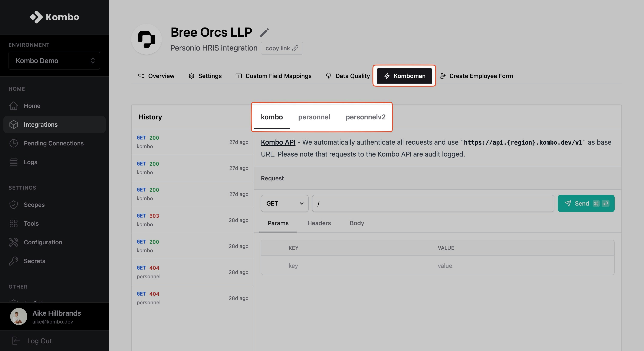644x351 pixels.
Task: Click the Create Employee Form user-plus icon
Action: [x=443, y=76]
